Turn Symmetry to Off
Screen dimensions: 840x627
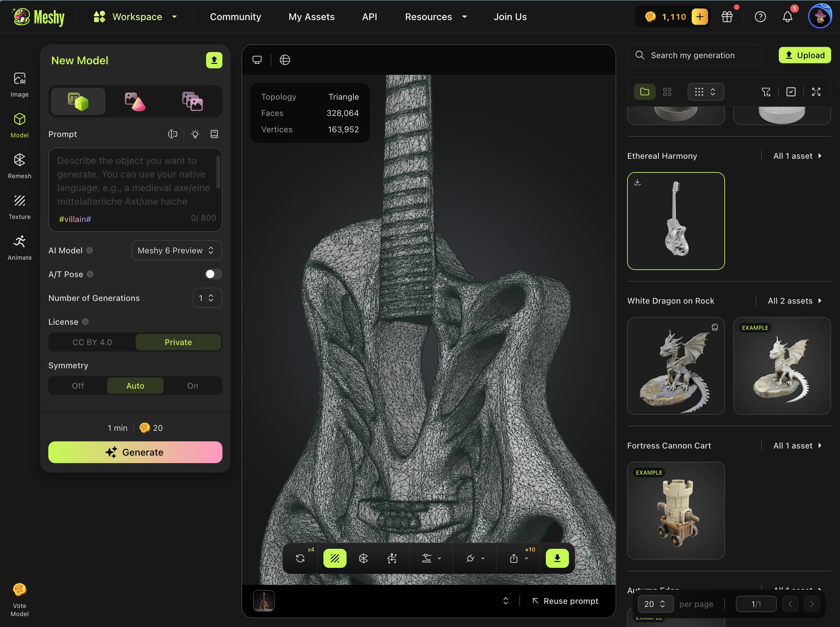pos(78,386)
